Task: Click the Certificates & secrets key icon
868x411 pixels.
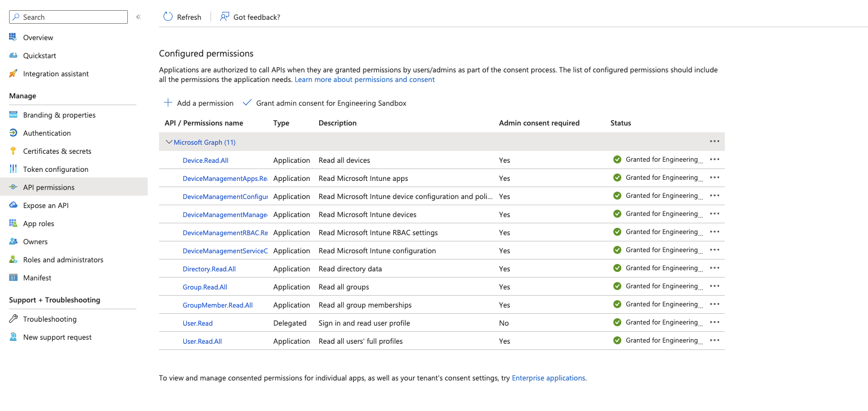Action: click(x=13, y=151)
